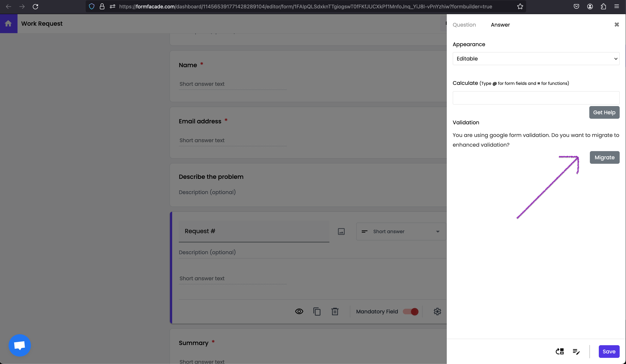Close the side panel with X
The width and height of the screenshot is (626, 364).
click(x=616, y=25)
